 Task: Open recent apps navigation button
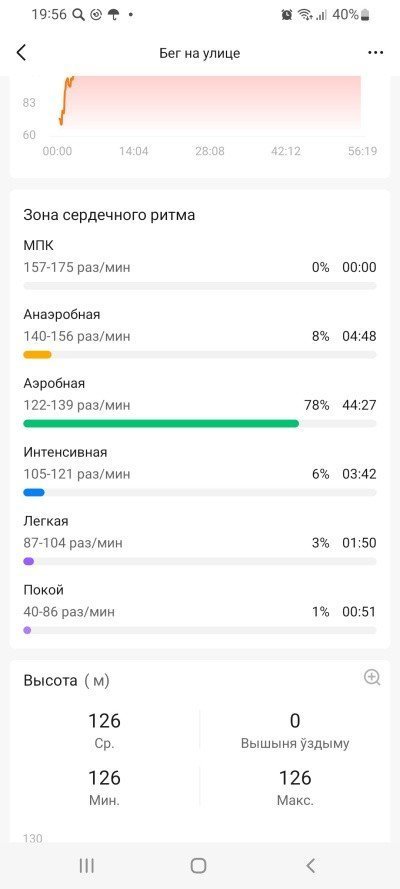tap(87, 865)
